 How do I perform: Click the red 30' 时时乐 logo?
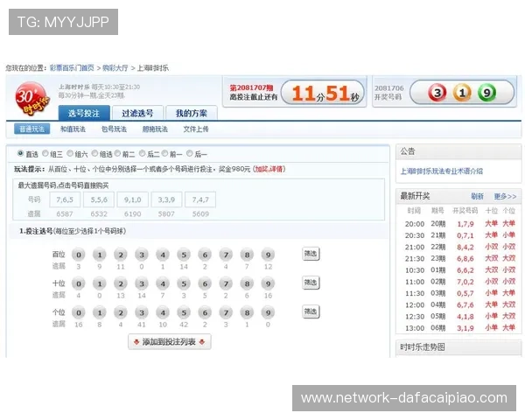pos(31,99)
